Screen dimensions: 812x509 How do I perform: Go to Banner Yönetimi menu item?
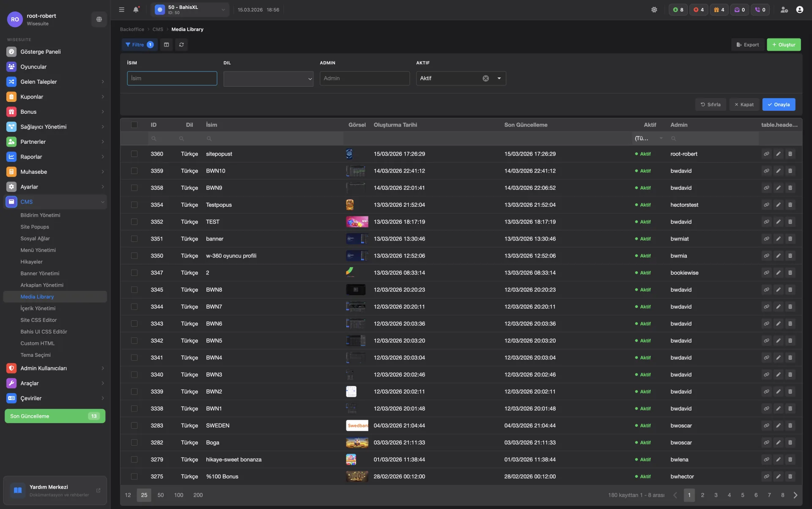pyautogui.click(x=40, y=274)
